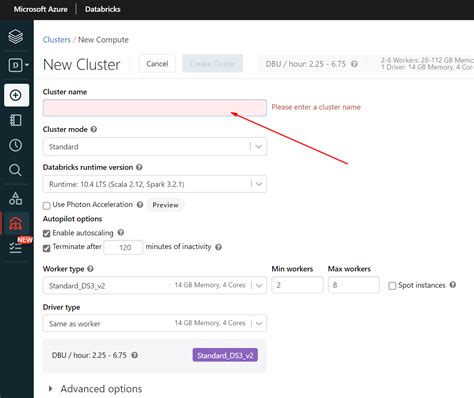Click the purple Standard_DS3_v2 tag

click(225, 355)
